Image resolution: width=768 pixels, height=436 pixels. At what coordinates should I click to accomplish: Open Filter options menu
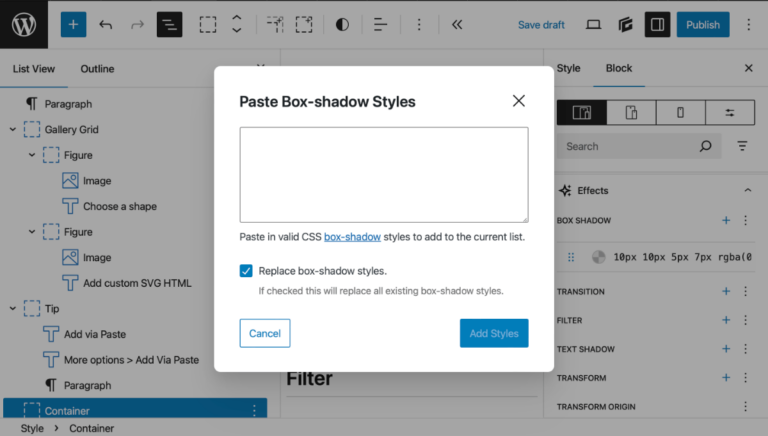pos(745,320)
